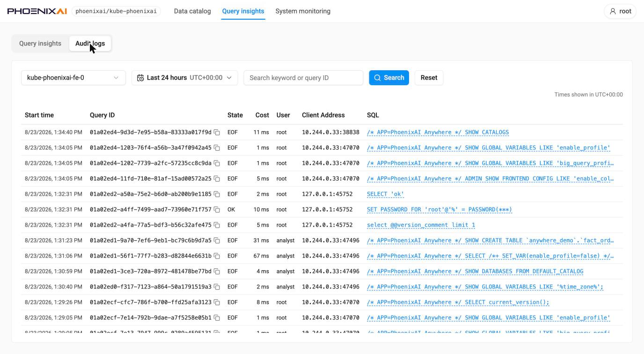Image resolution: width=644 pixels, height=354 pixels.
Task: Click start time 8/23/2026, 1:34:40 PM
Action: point(53,133)
